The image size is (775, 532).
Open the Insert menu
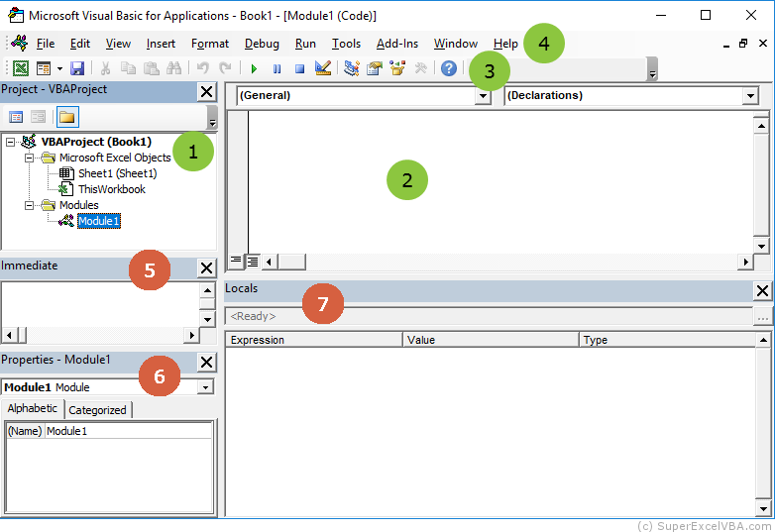tap(161, 44)
